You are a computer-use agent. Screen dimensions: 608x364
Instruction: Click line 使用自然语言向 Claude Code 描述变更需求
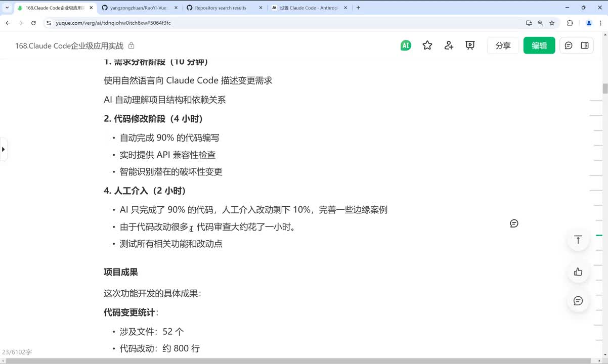(188, 80)
